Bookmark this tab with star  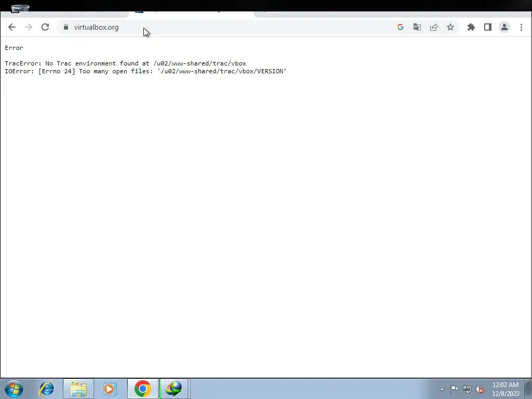pyautogui.click(x=450, y=27)
